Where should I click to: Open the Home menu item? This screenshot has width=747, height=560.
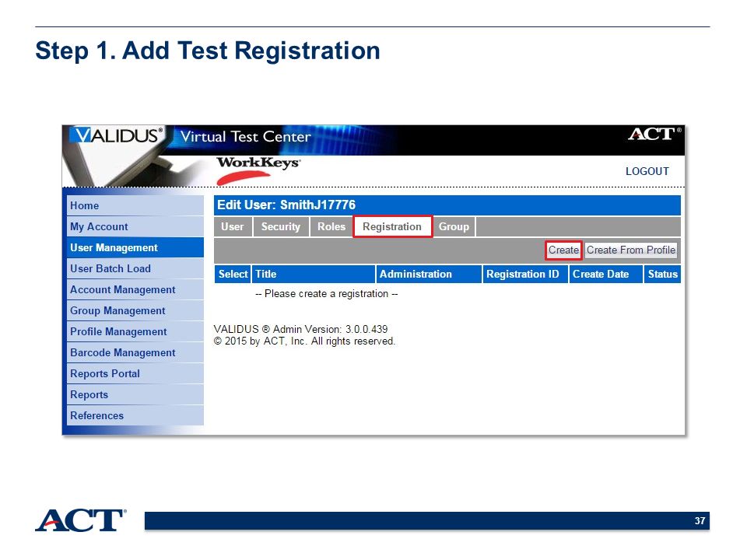[x=135, y=205]
